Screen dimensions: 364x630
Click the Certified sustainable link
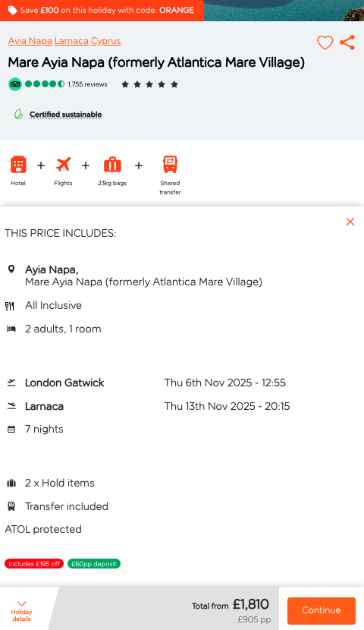pos(65,115)
